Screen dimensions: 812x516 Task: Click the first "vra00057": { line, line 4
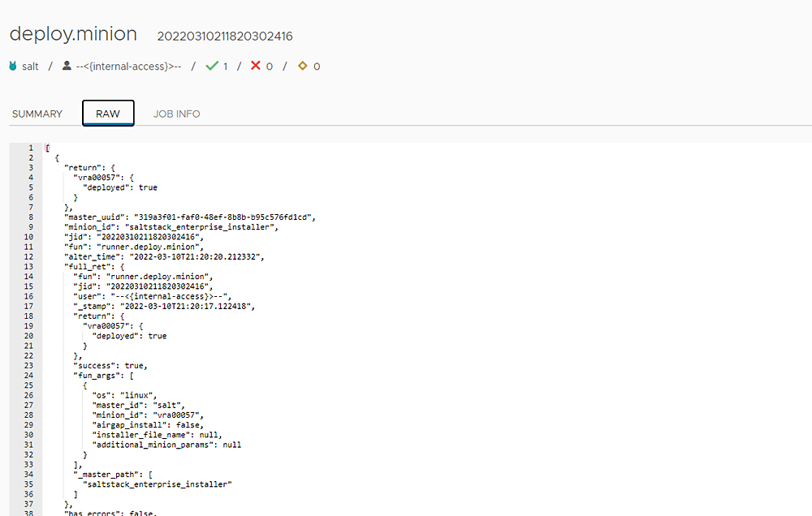point(104,178)
